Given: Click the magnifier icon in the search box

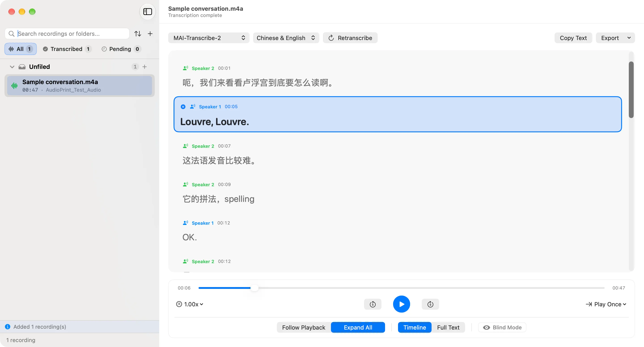Looking at the screenshot, I should coord(11,34).
